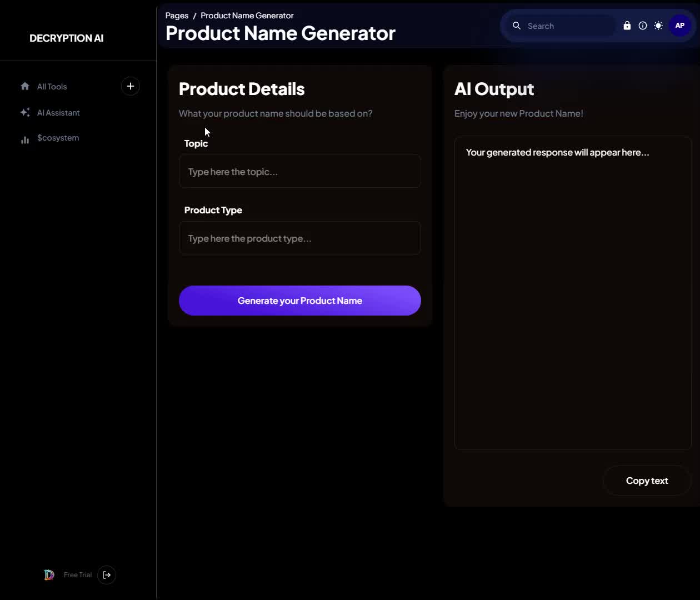Image resolution: width=700 pixels, height=600 pixels.
Task: Open All Tools in the sidebar
Action: point(52,87)
